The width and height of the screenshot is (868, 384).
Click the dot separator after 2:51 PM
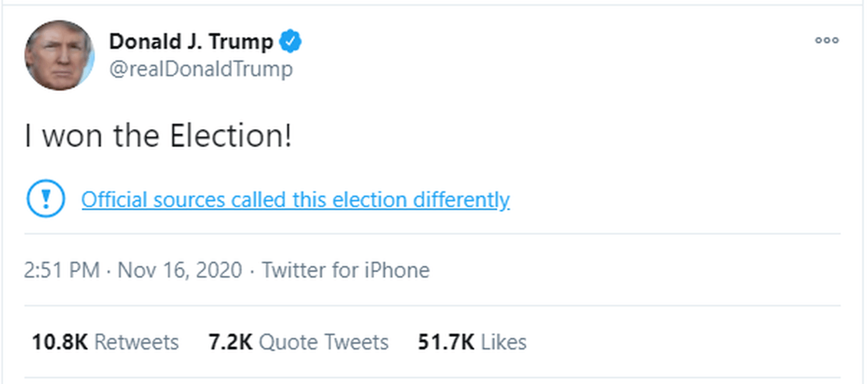pyautogui.click(x=109, y=271)
